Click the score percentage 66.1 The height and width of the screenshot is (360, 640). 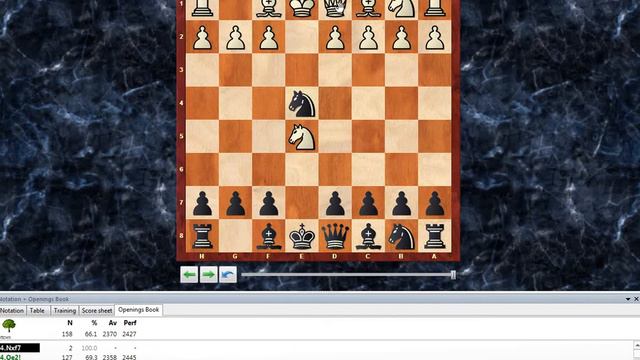[x=91, y=334]
